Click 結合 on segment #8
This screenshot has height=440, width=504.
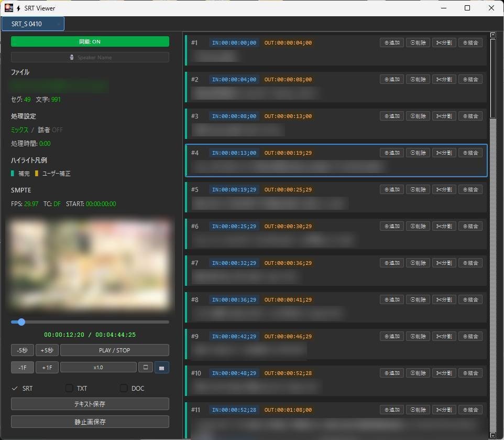point(470,299)
